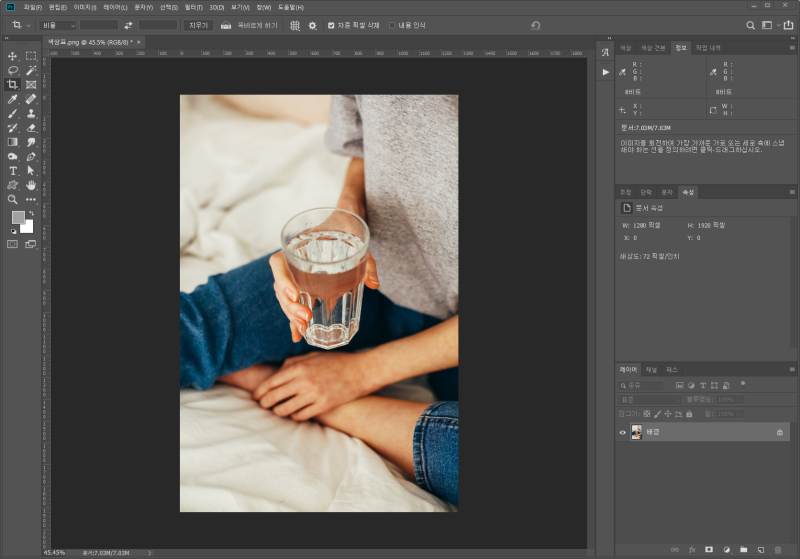Select the Dodge tool
This screenshot has width=800, height=559.
click(13, 156)
